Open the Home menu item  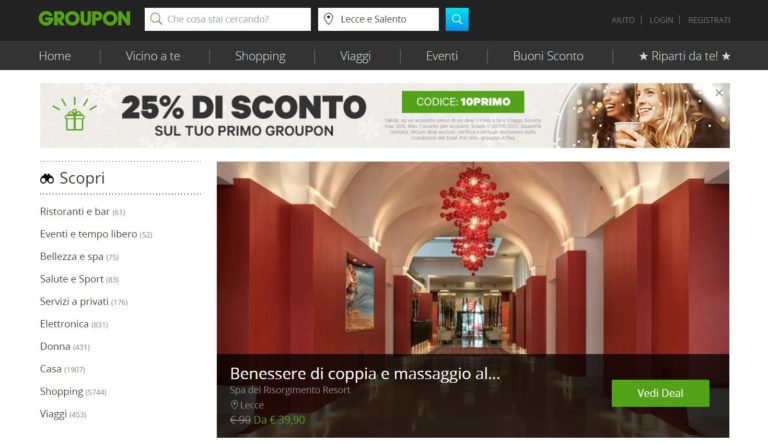coord(55,56)
